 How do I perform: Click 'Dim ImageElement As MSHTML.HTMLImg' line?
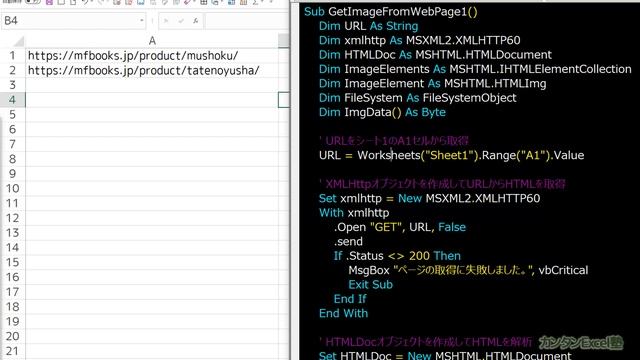point(433,84)
